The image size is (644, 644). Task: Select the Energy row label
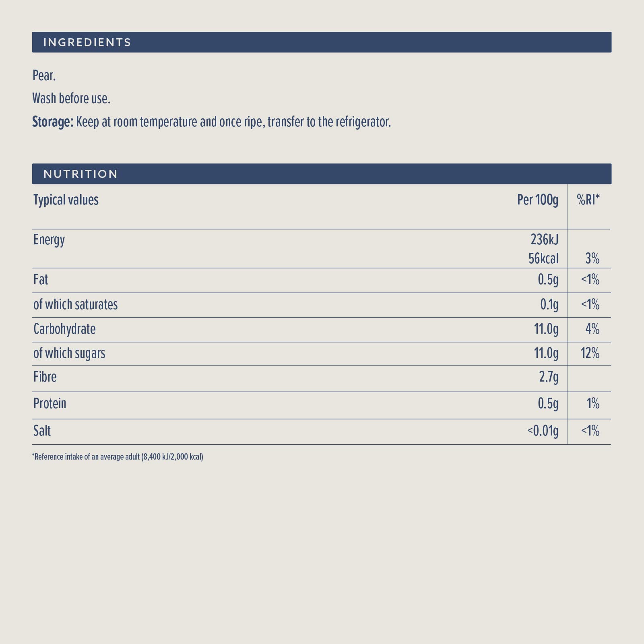(x=49, y=240)
